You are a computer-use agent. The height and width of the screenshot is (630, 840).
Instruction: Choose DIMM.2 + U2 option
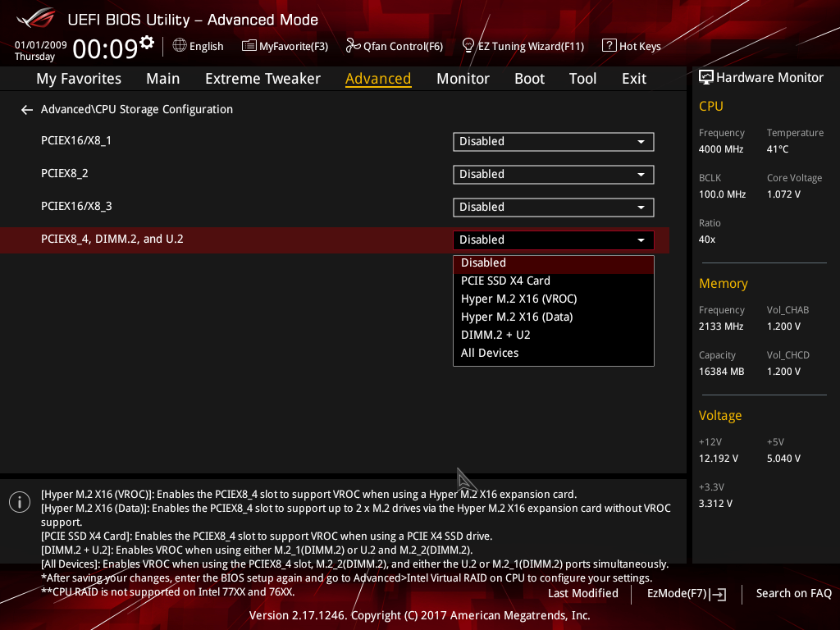pos(554,335)
